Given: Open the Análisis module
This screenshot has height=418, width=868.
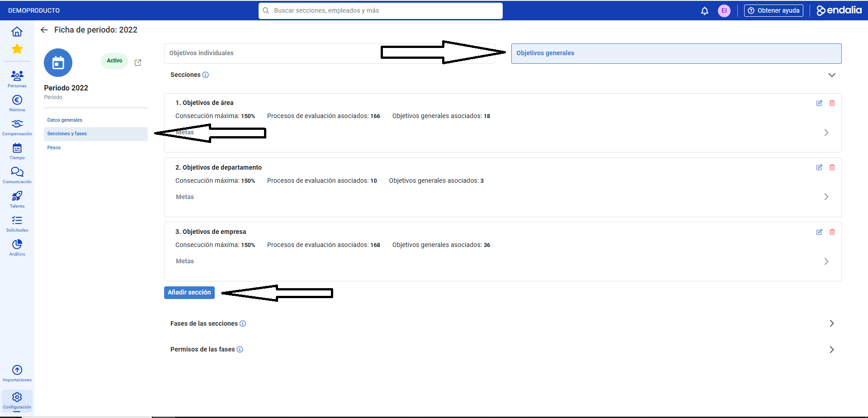Looking at the screenshot, I should (17, 247).
